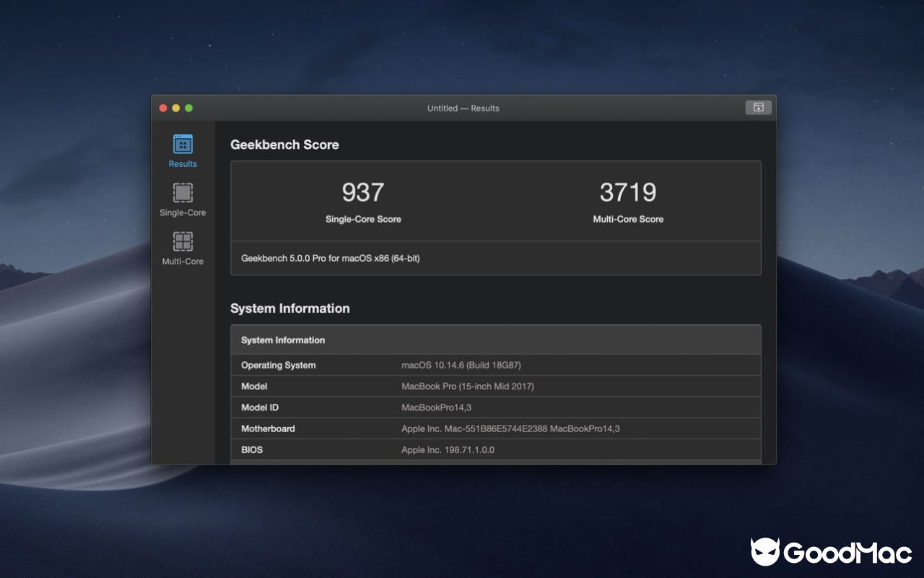Select the BIOS information row
This screenshot has width=924, height=578.
coord(495,449)
